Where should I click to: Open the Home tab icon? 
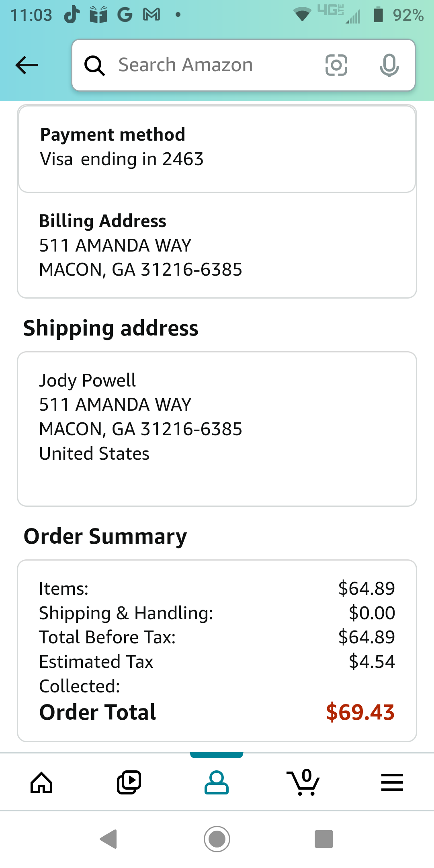(x=41, y=782)
